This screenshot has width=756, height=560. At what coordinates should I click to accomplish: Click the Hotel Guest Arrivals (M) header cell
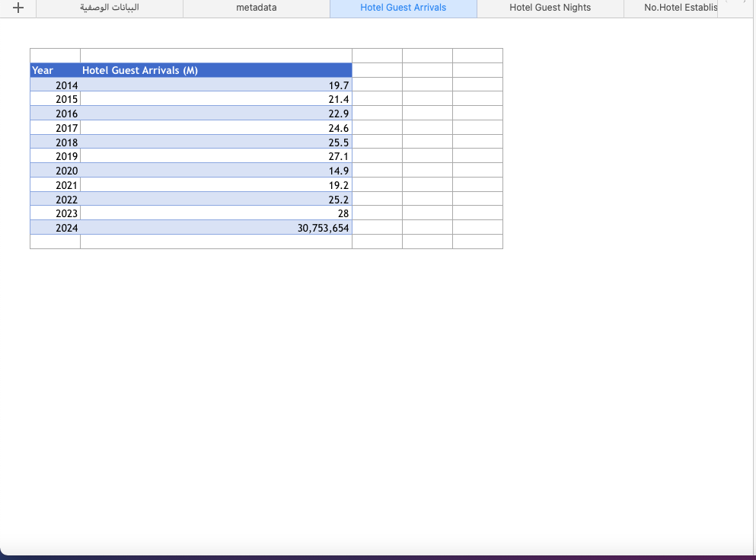[x=215, y=70]
